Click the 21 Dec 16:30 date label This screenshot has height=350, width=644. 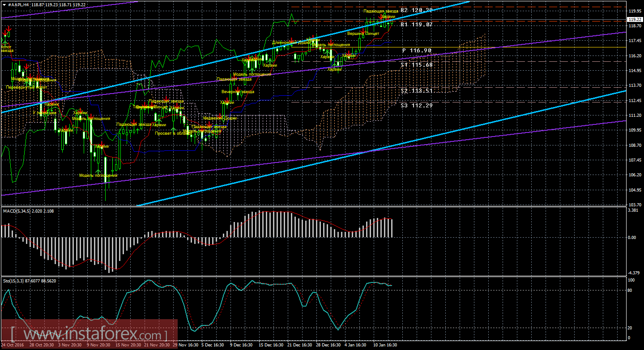pos(299,345)
